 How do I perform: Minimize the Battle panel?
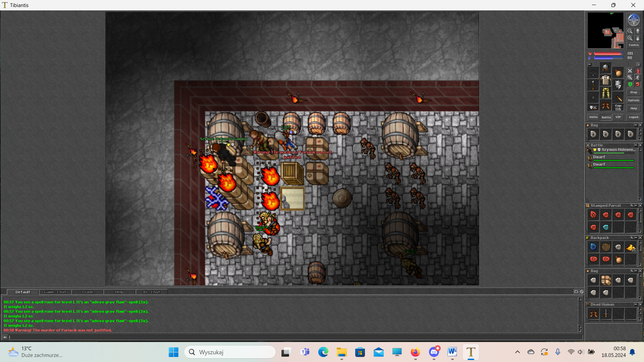point(635,145)
